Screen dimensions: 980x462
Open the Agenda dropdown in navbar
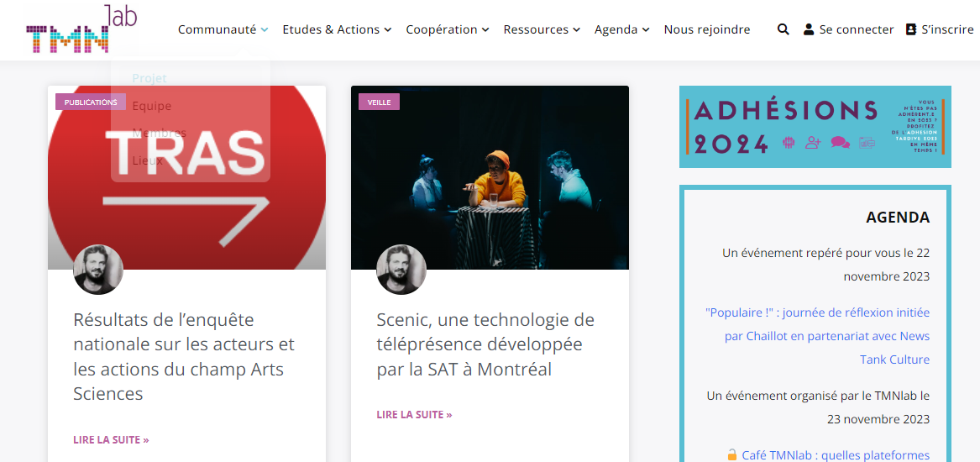[x=622, y=29]
